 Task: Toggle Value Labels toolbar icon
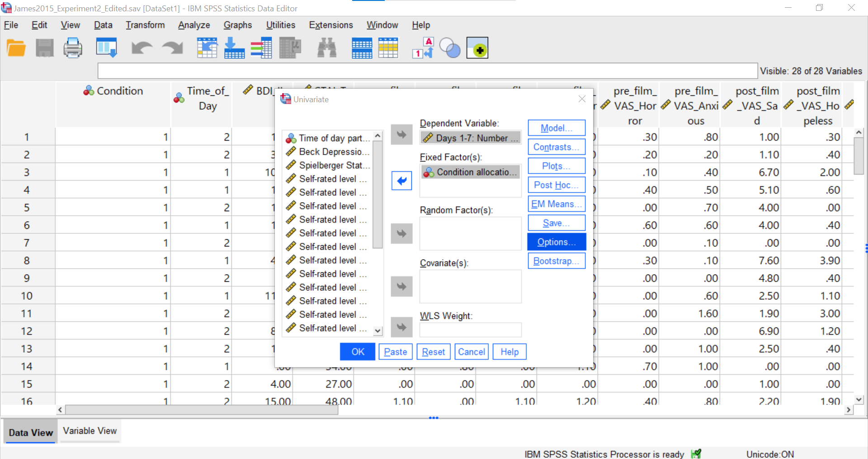click(423, 48)
